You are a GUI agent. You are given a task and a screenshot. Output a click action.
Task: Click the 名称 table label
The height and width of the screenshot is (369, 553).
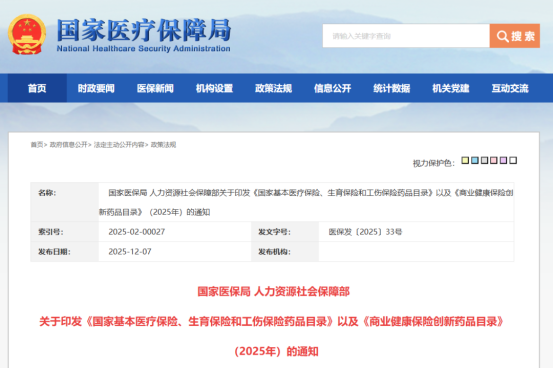(47, 193)
